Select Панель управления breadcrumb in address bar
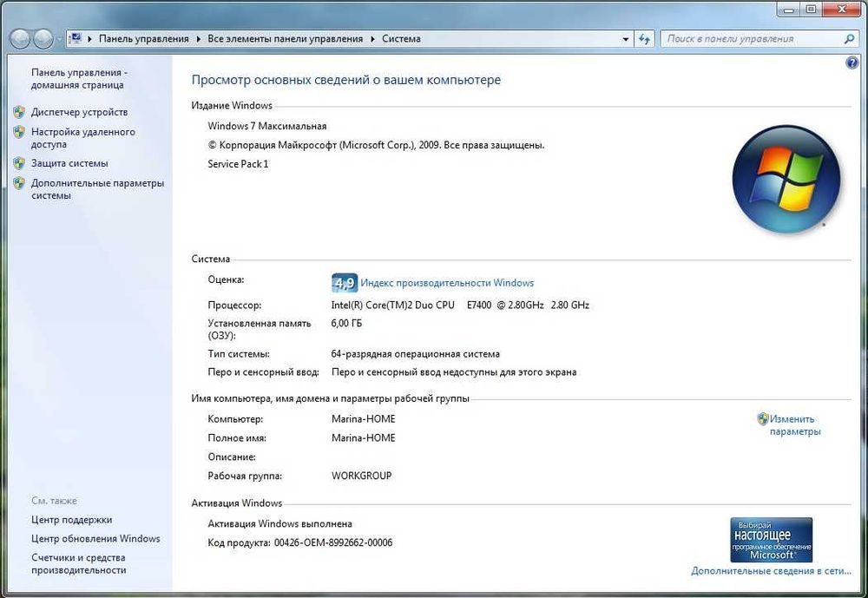This screenshot has height=598, width=868. [x=143, y=39]
